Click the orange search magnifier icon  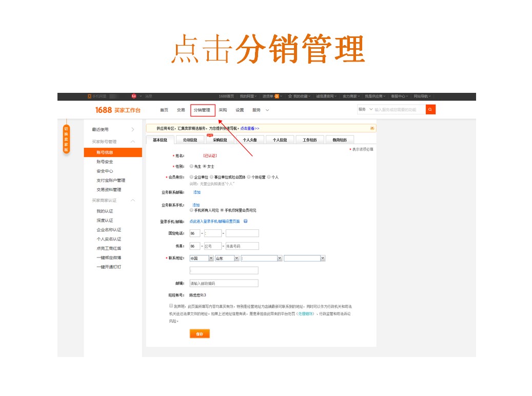click(430, 109)
